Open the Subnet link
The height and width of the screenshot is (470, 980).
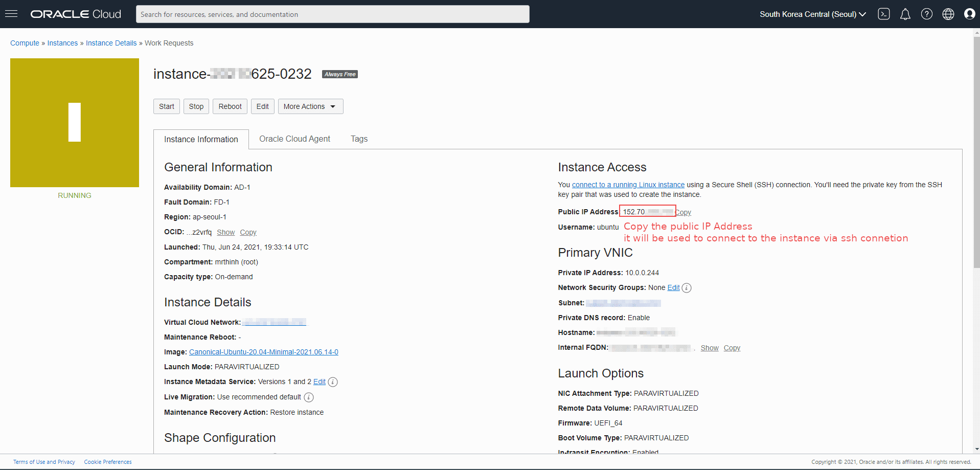623,303
